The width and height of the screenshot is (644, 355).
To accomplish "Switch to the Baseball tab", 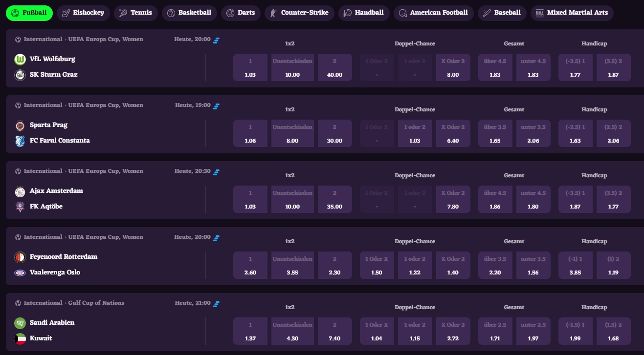I will tap(502, 13).
